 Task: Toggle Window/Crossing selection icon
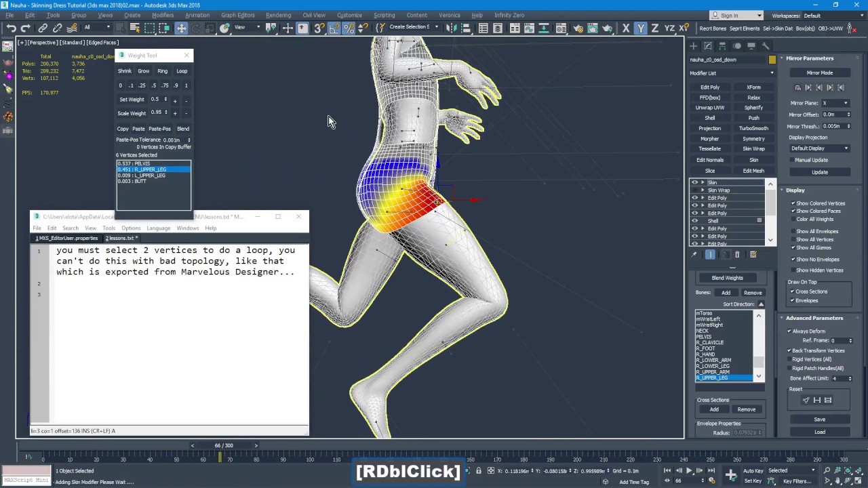164,28
